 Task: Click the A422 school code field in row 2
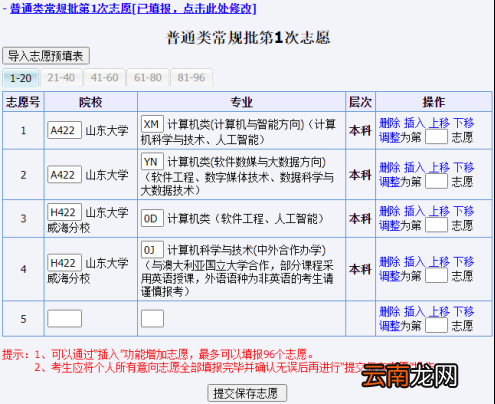64,174
